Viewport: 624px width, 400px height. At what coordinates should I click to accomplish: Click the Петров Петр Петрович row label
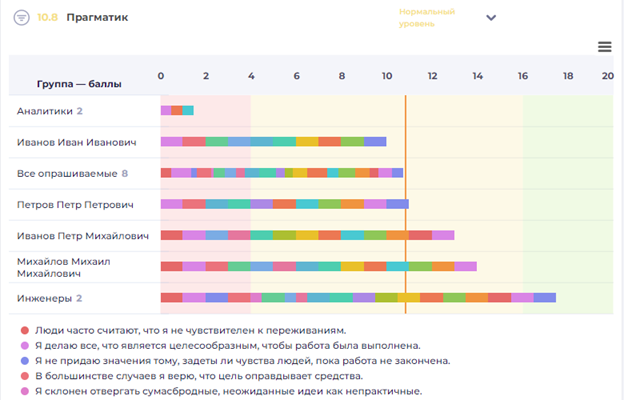[x=76, y=204]
